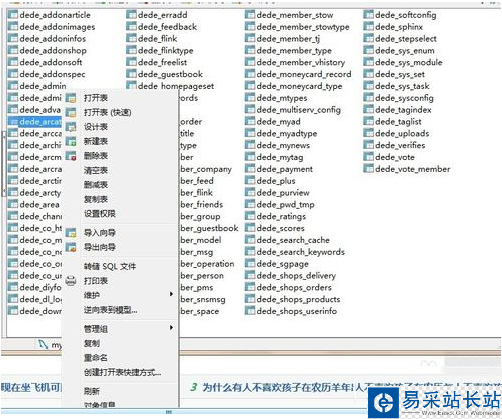This screenshot has width=502, height=419.
Task: Choose 刷新 from the context menu
Action: tap(92, 391)
